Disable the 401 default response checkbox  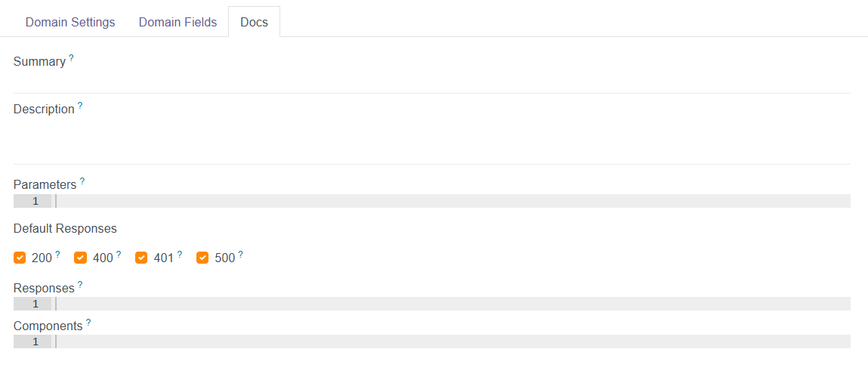pos(141,258)
